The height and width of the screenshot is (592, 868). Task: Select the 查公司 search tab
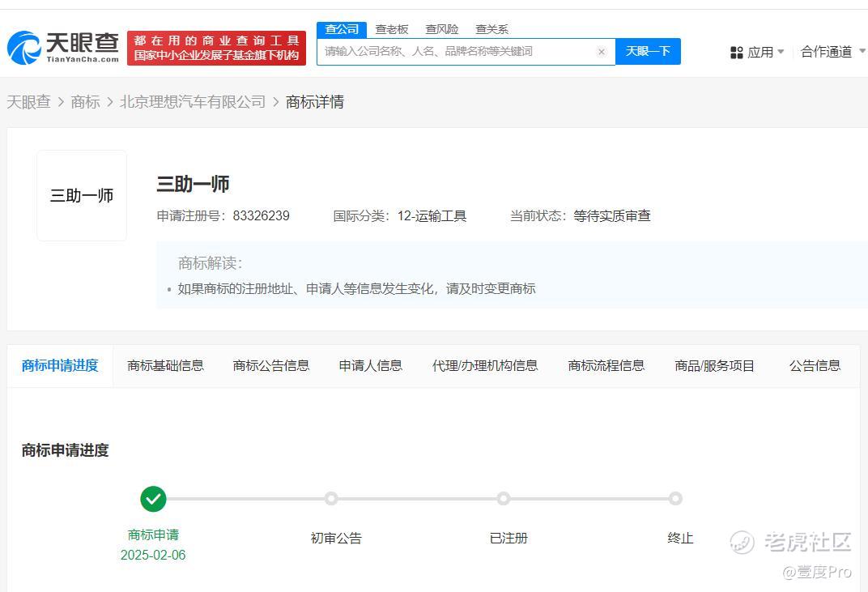point(341,29)
